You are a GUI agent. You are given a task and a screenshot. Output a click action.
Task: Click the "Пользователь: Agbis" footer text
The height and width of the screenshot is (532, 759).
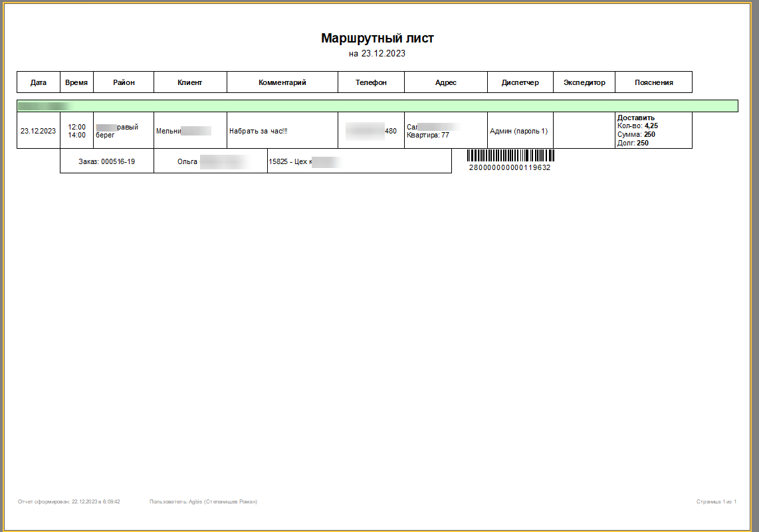click(x=203, y=501)
